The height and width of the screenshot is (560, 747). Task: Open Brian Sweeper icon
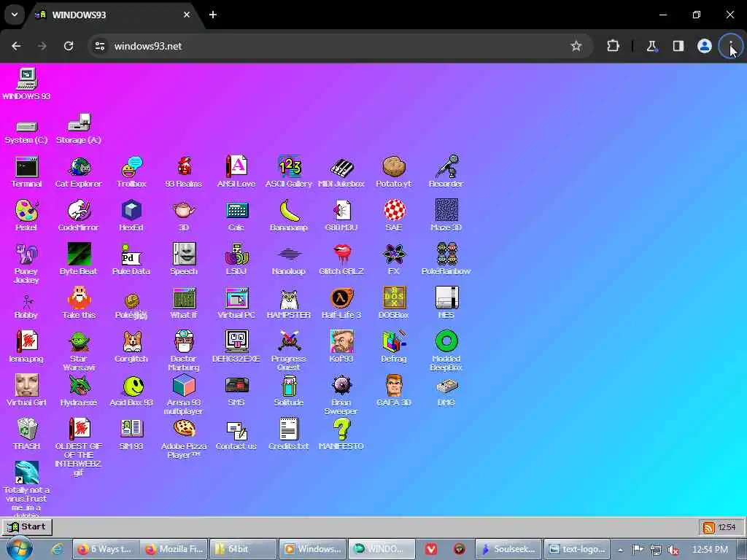[341, 386]
